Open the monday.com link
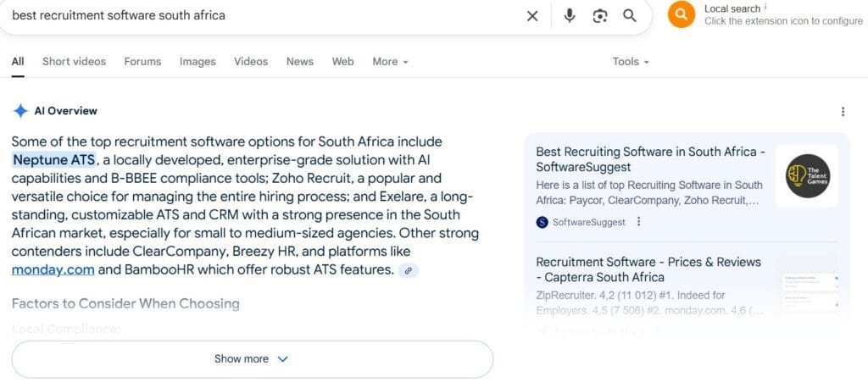 tap(53, 270)
